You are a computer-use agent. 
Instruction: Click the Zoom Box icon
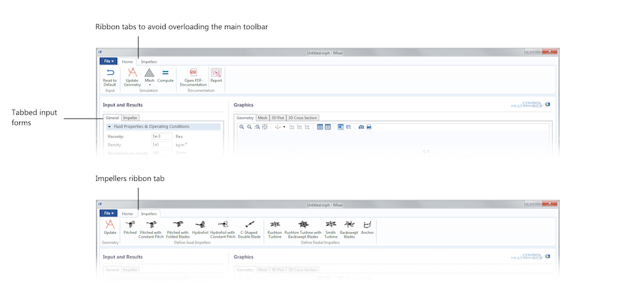pyautogui.click(x=257, y=128)
